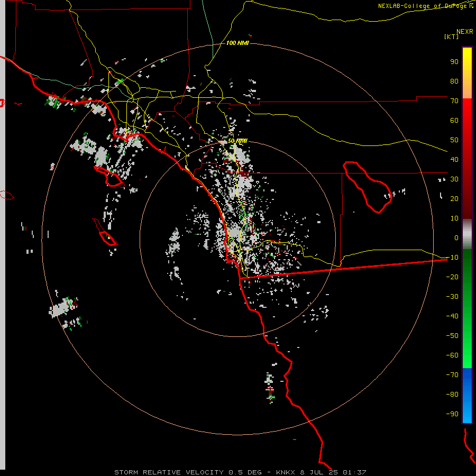Click the 20 value on the velocity scale
This screenshot has width=476, height=476.
click(x=454, y=199)
